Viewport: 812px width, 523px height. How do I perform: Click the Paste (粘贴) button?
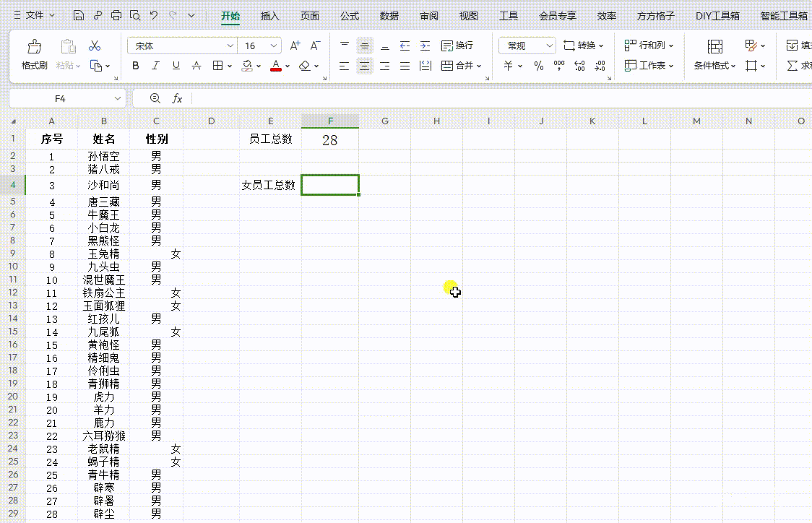click(x=68, y=54)
